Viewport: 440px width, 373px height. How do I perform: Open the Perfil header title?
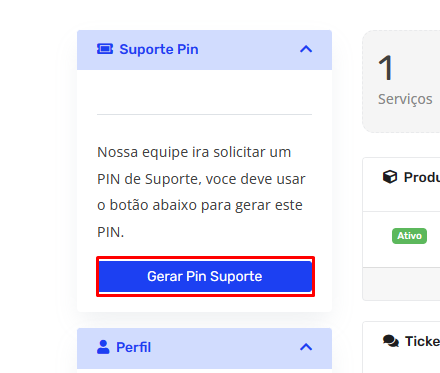[133, 347]
